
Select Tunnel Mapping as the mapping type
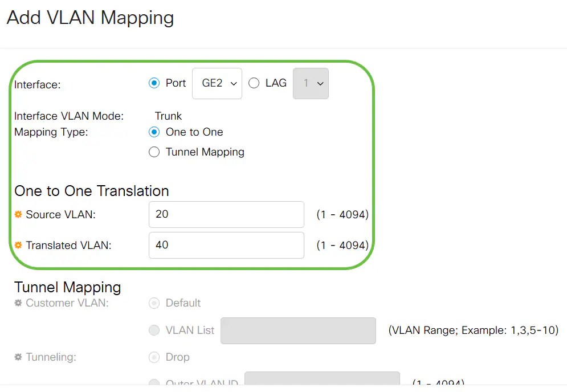point(153,152)
